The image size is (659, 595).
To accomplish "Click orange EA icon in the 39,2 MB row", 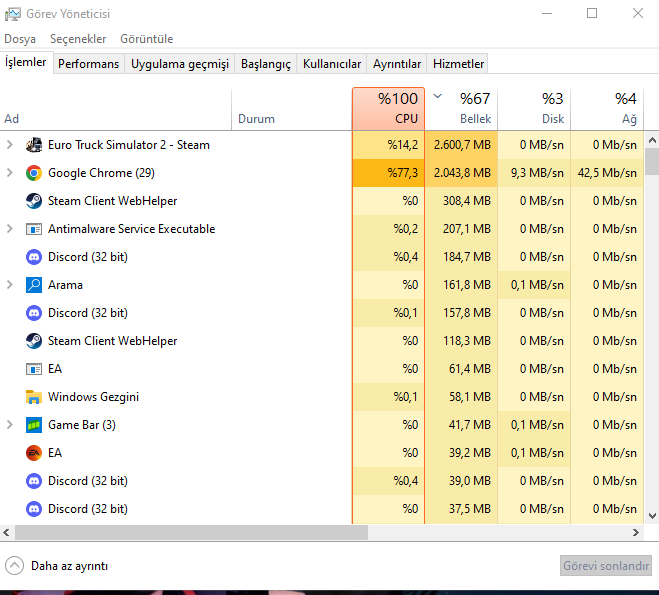I will pos(34,453).
